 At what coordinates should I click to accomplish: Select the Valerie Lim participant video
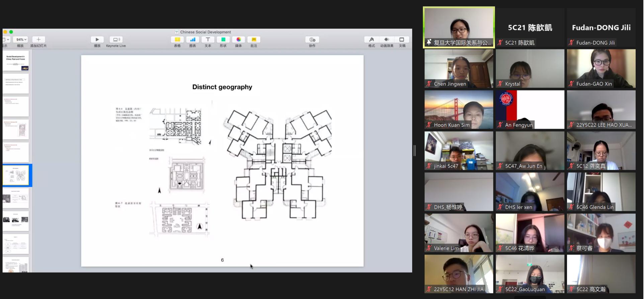(459, 233)
